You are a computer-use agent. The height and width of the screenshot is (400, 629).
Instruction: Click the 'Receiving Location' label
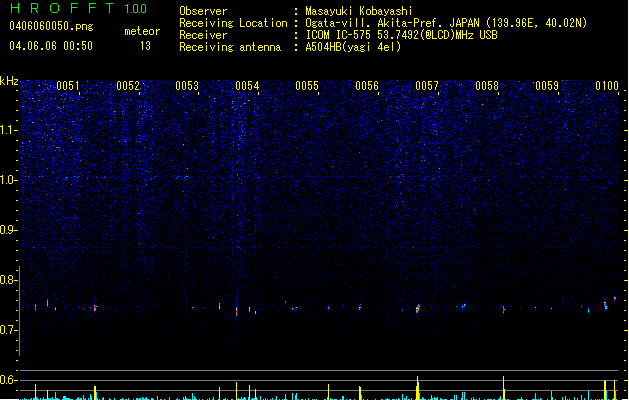tap(233, 23)
